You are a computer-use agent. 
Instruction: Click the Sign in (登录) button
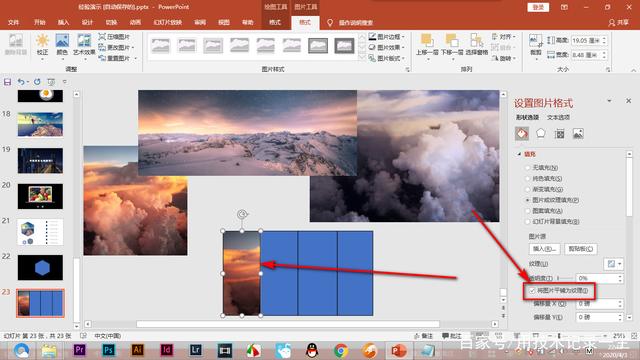click(x=538, y=7)
